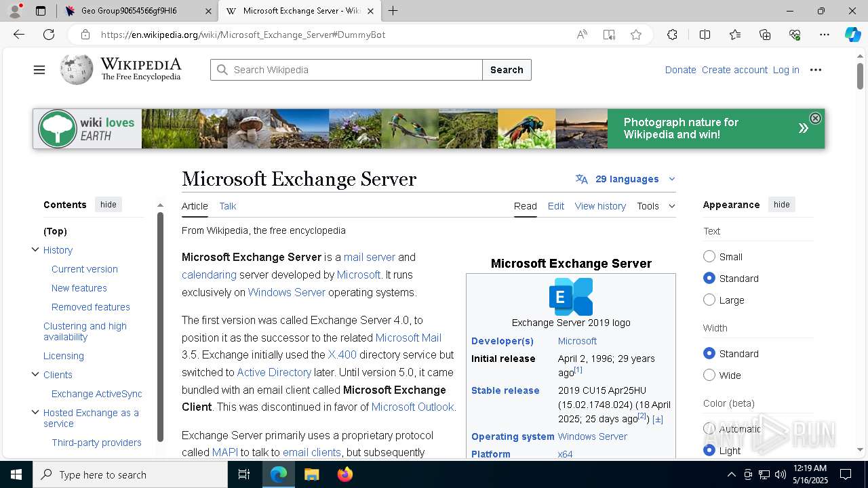This screenshot has height=488, width=868.
Task: Open Wikipedia main hamburger menu
Action: point(39,70)
